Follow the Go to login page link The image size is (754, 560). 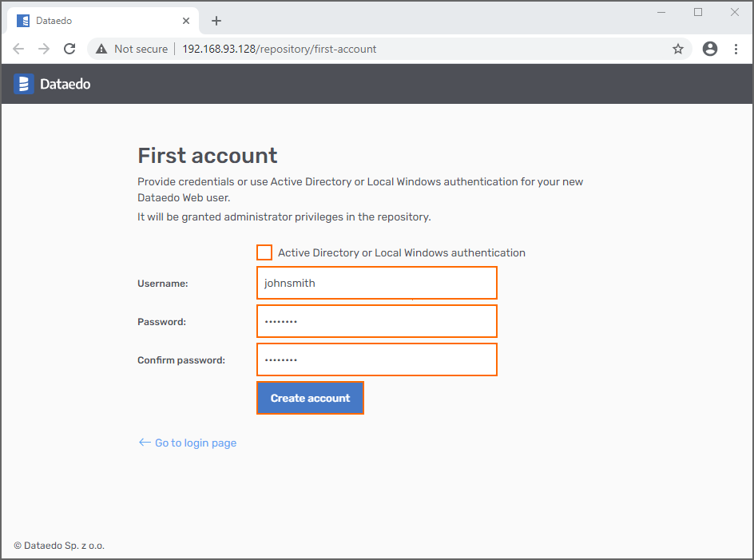click(195, 443)
